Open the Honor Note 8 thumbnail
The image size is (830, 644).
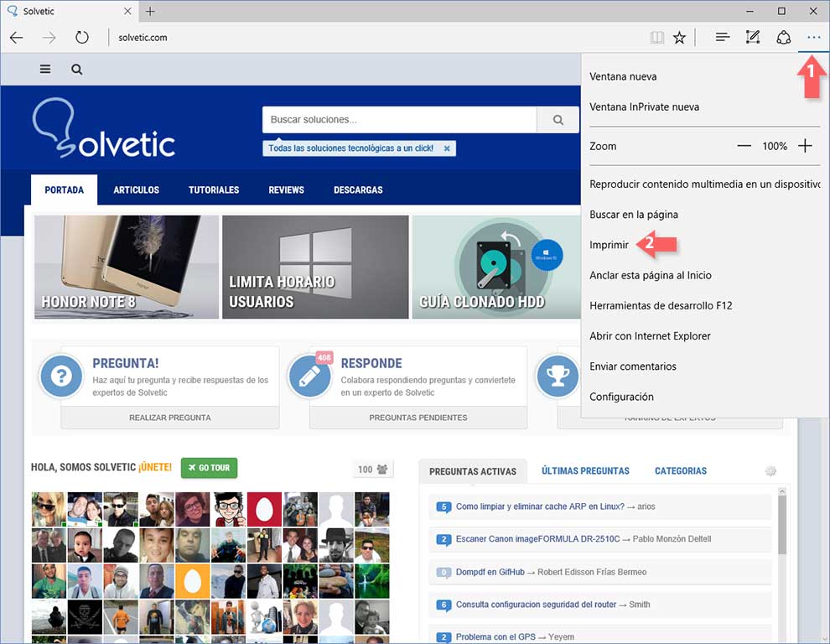click(x=127, y=267)
